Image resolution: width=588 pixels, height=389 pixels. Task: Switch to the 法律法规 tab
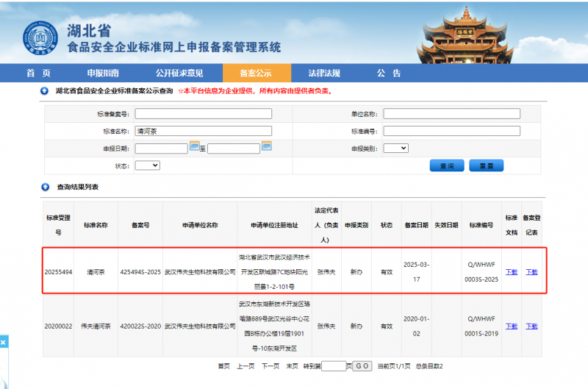pyautogui.click(x=323, y=73)
